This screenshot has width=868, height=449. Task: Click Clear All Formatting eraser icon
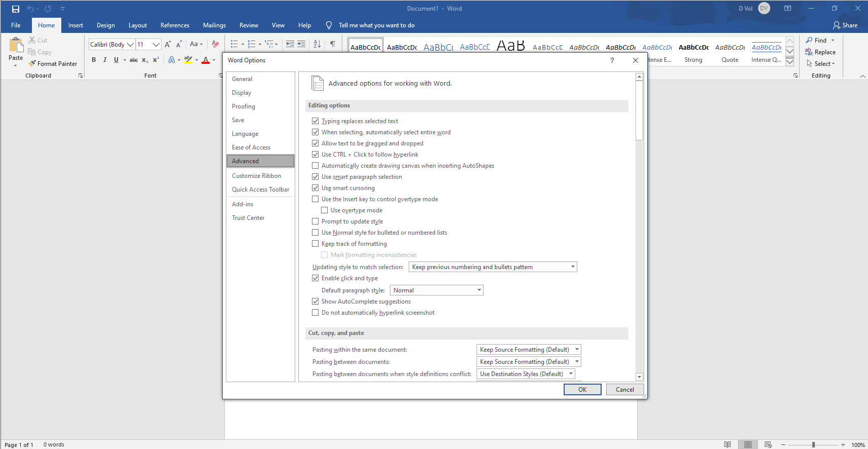(215, 44)
